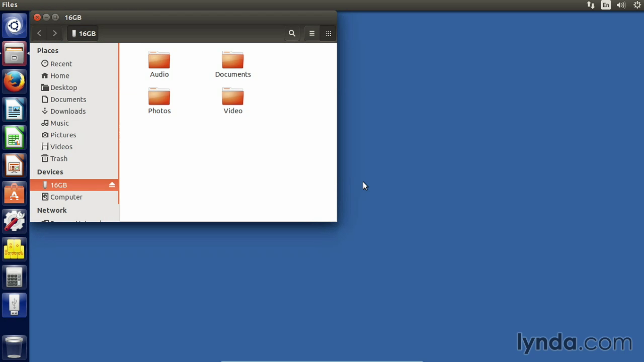Launch LibreOffice Impress from launcher

[x=14, y=165]
